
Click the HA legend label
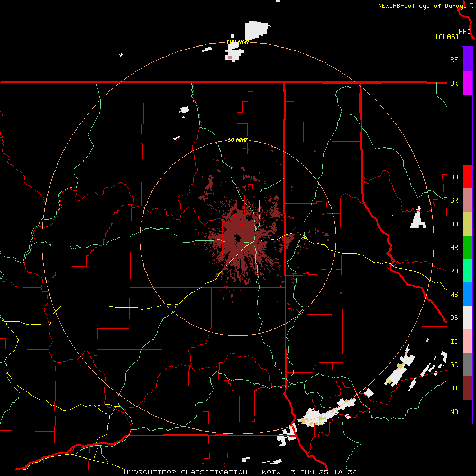pyautogui.click(x=454, y=177)
